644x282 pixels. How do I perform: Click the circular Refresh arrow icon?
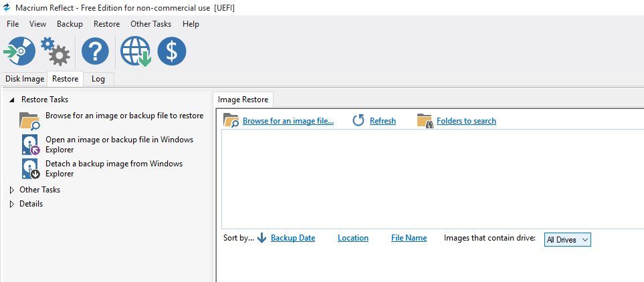(x=358, y=121)
